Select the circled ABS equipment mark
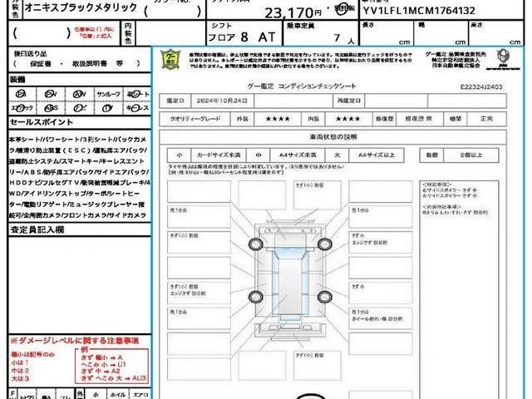This screenshot has width=532, height=399. 51,108
